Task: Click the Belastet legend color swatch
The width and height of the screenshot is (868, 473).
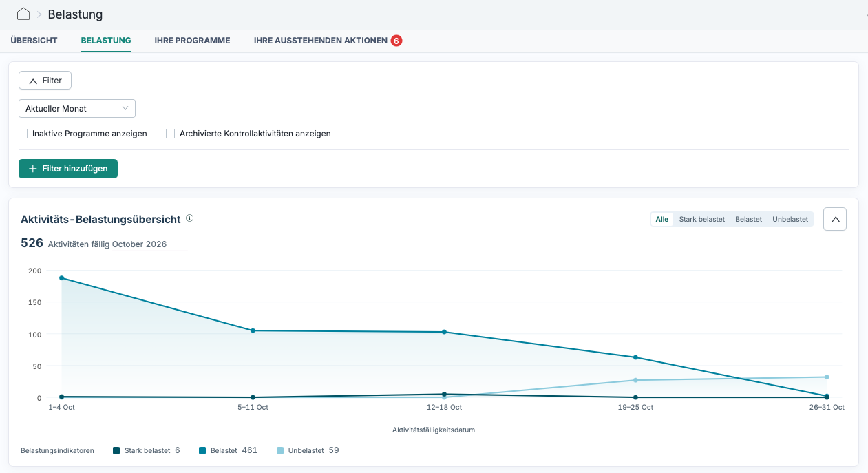Action: click(x=202, y=451)
